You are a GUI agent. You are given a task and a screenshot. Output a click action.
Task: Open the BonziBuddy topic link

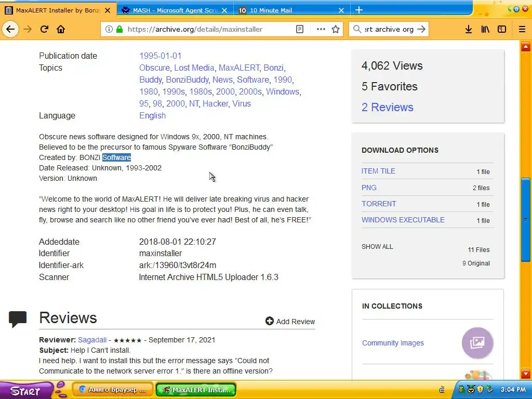pyautogui.click(x=187, y=79)
